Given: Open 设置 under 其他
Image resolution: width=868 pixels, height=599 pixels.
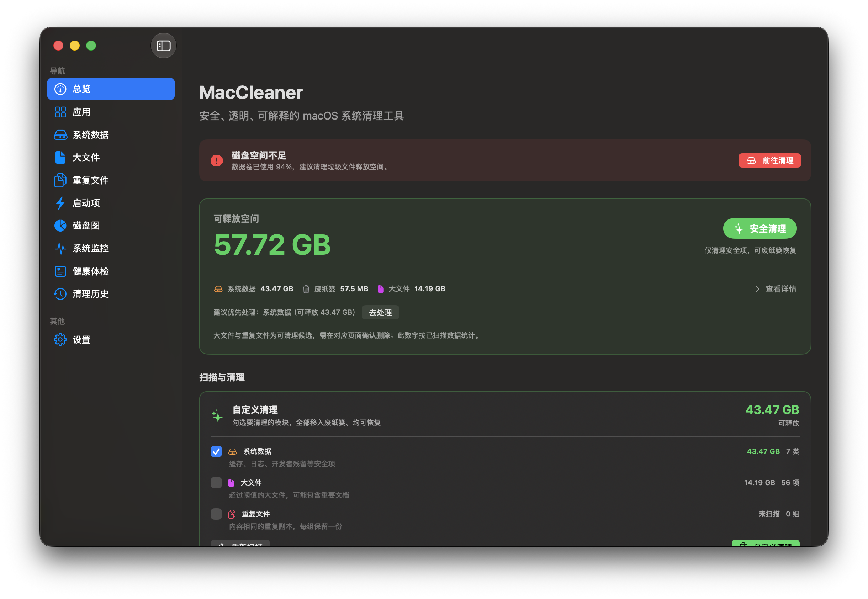Looking at the screenshot, I should coord(111,340).
